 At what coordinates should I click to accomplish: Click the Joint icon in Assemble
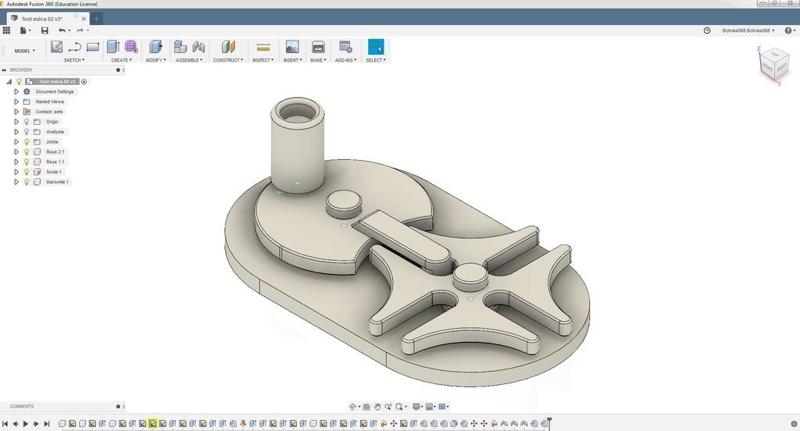point(199,47)
